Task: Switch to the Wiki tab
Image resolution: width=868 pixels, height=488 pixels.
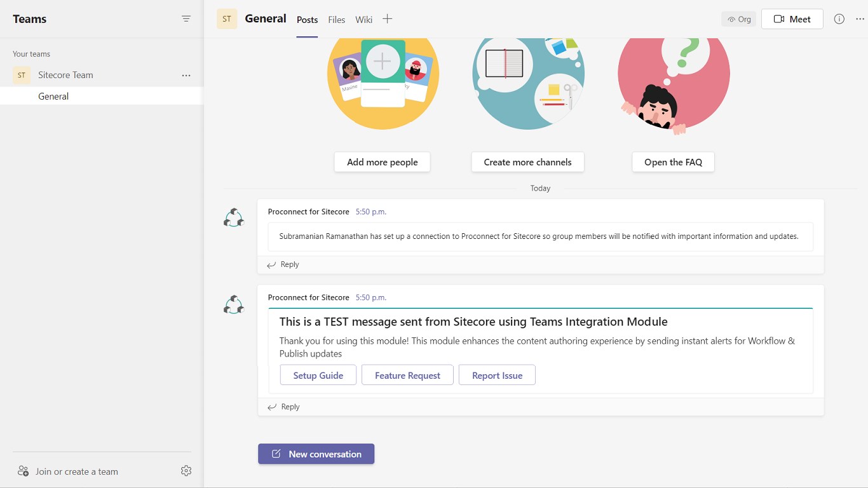Action: pos(364,20)
